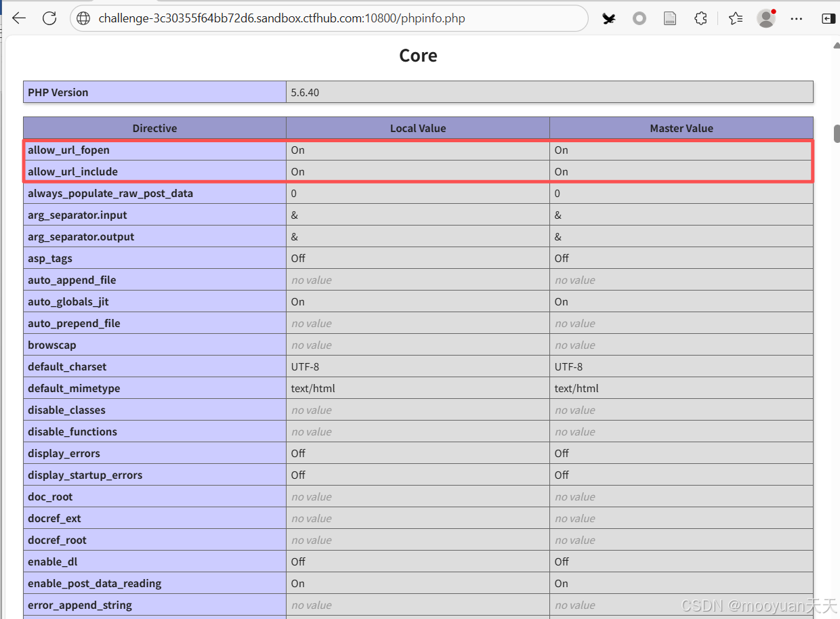Select the allow_url_include directive name
Viewport: 840px width, 619px height.
[72, 171]
